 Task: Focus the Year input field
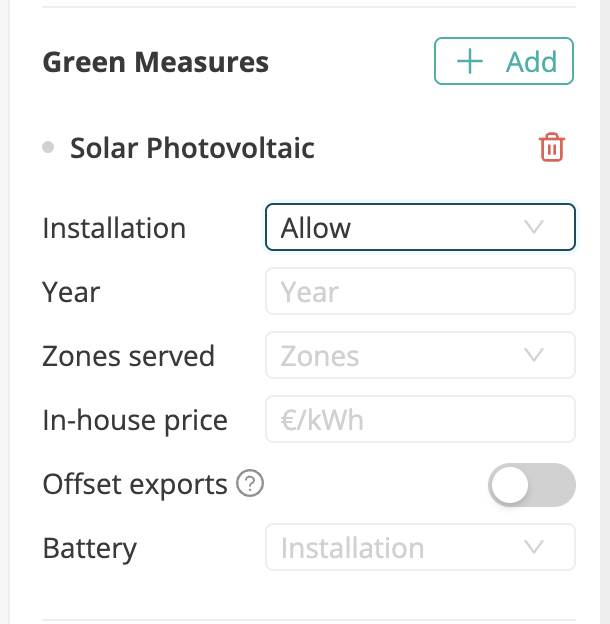pyautogui.click(x=420, y=291)
